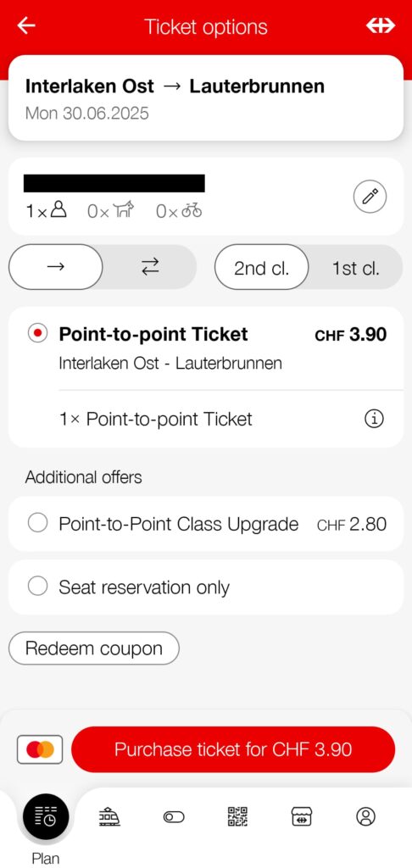The image size is (412, 868).
Task: Select the Point-to-point Ticket radio button
Action: point(37,333)
